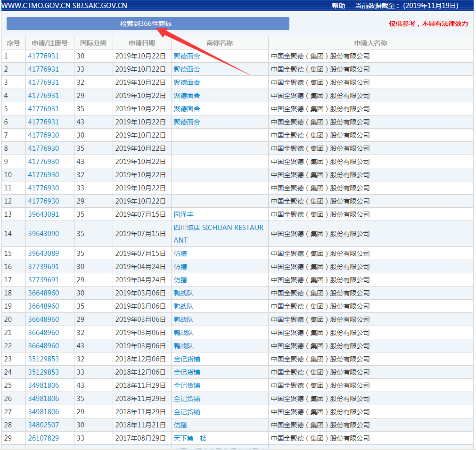The image size is (476, 450).
Task: Open 仿膳 trademark in row 15
Action: [x=181, y=254]
